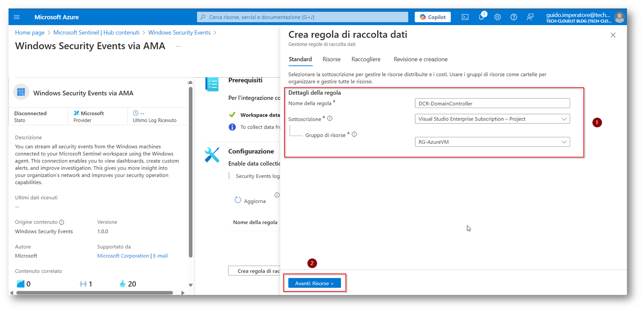Click the scroll-right arrow of the connector pane
This screenshot has width=644, height=312.
tap(183, 292)
